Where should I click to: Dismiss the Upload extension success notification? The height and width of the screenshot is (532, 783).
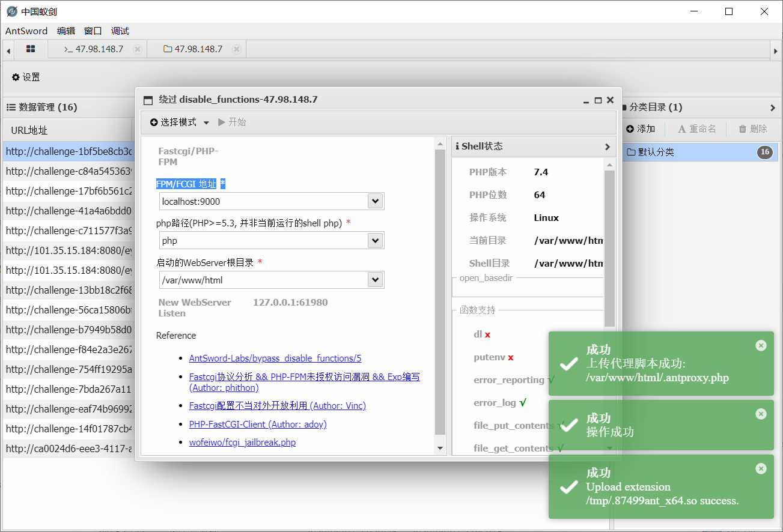pos(761,469)
